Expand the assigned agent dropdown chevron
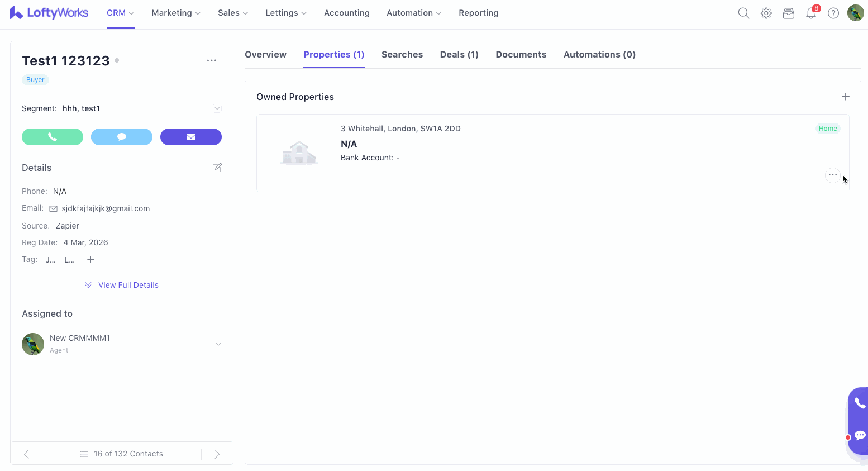The height and width of the screenshot is (471, 868). click(218, 344)
